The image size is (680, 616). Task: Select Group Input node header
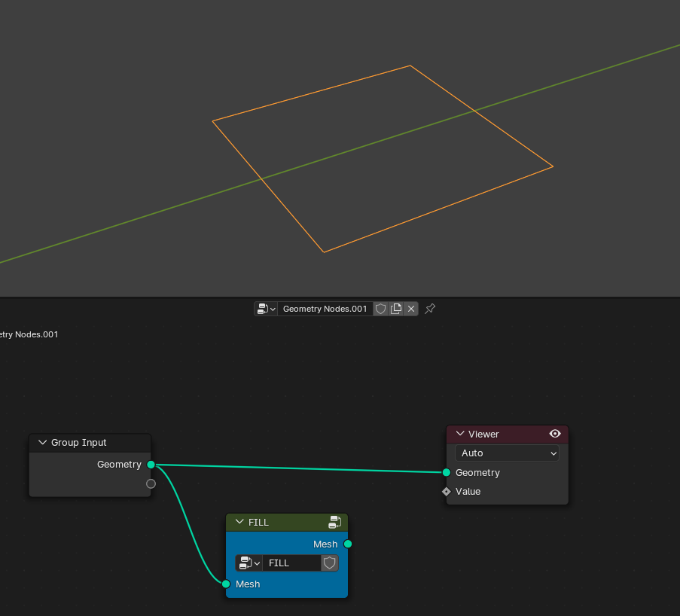[90, 443]
